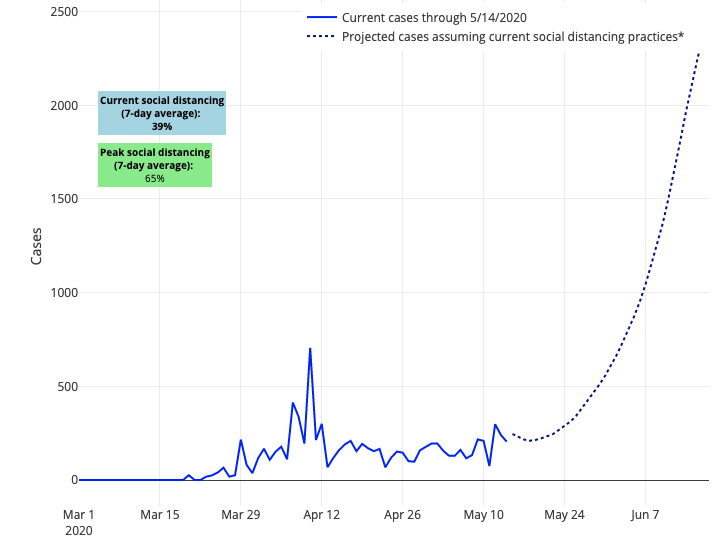The image size is (725, 543).
Task: Select the "Apr 12" x-axis label
Action: (x=321, y=515)
